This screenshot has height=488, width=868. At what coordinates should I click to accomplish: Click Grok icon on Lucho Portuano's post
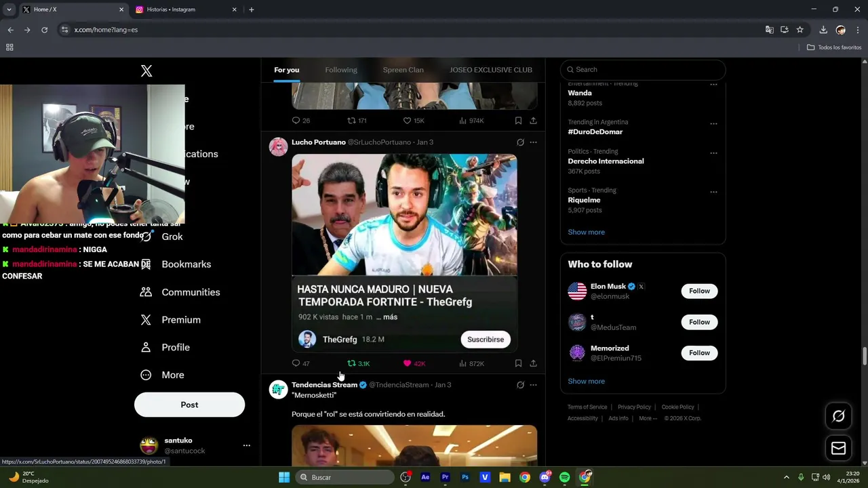[x=520, y=142]
